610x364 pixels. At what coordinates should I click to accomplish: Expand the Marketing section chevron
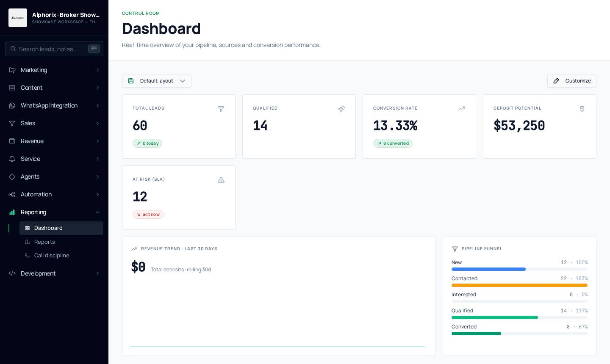[x=97, y=70]
